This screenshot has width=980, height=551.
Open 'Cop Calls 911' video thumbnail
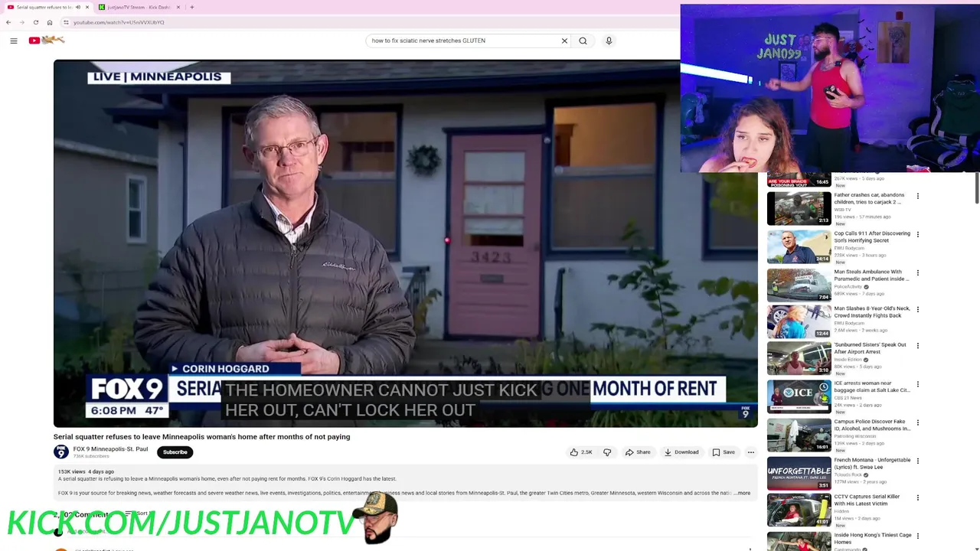pyautogui.click(x=799, y=246)
